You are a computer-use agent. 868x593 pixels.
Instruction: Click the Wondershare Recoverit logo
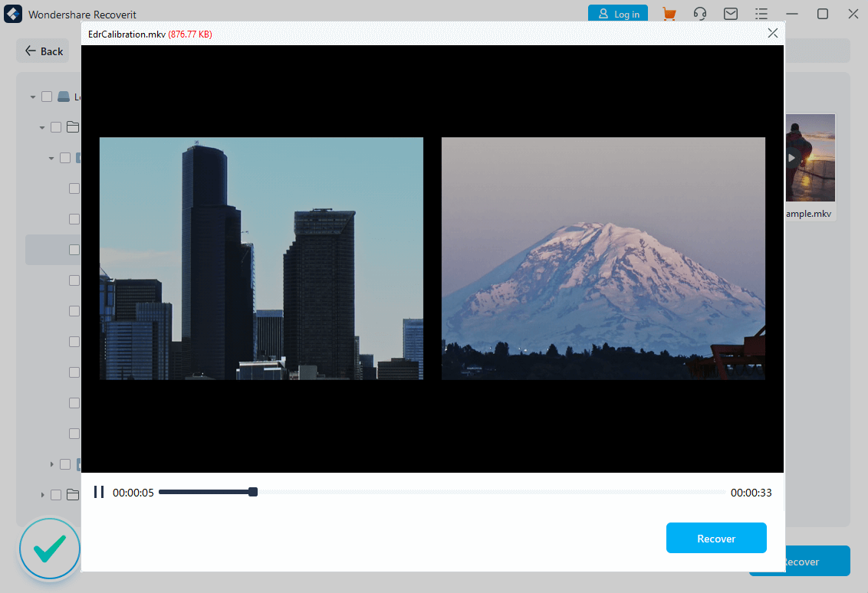click(x=12, y=14)
